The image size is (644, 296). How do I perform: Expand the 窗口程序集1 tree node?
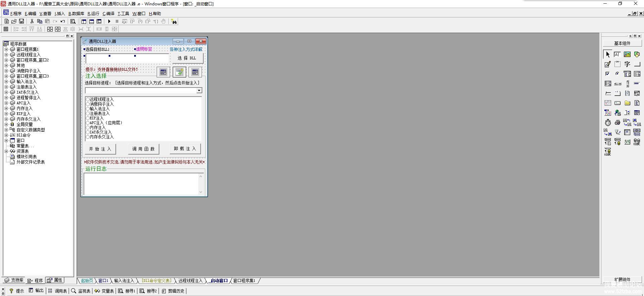click(6, 49)
